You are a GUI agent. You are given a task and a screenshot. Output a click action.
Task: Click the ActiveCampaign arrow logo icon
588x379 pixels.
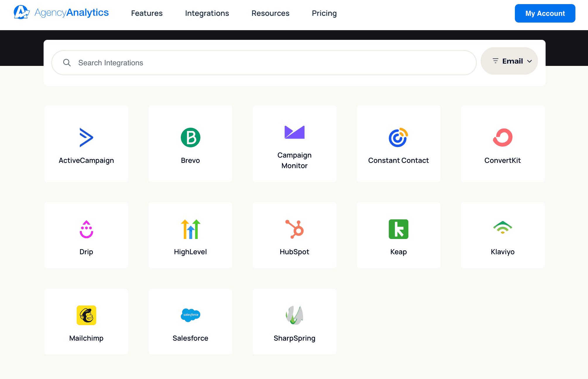point(86,137)
